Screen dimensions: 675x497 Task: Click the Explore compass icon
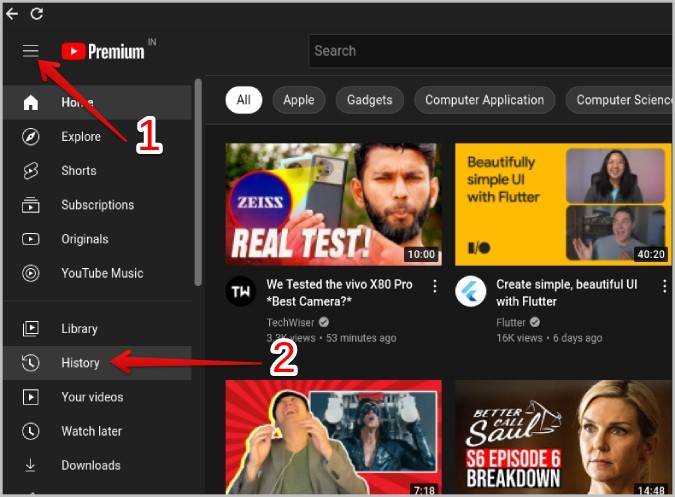point(31,136)
